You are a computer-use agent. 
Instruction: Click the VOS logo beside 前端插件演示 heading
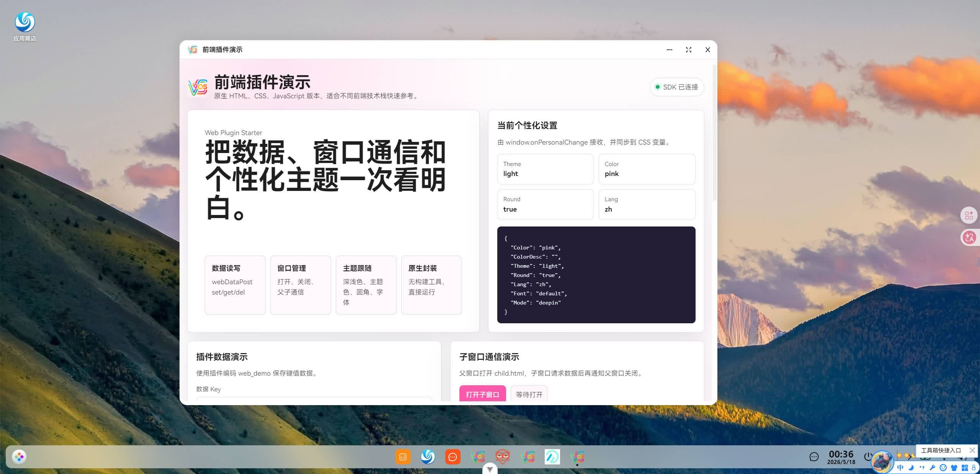click(x=198, y=88)
